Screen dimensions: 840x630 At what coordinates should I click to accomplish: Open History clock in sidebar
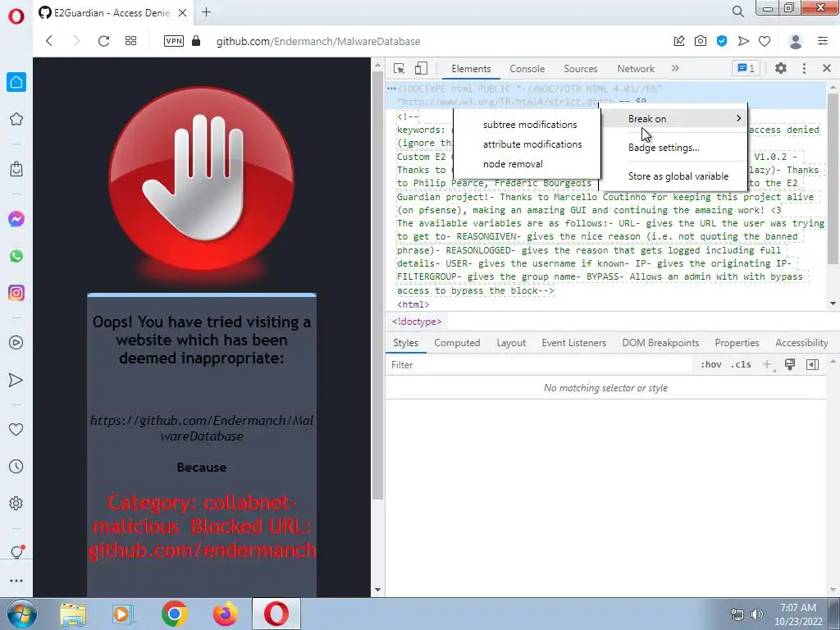point(16,466)
